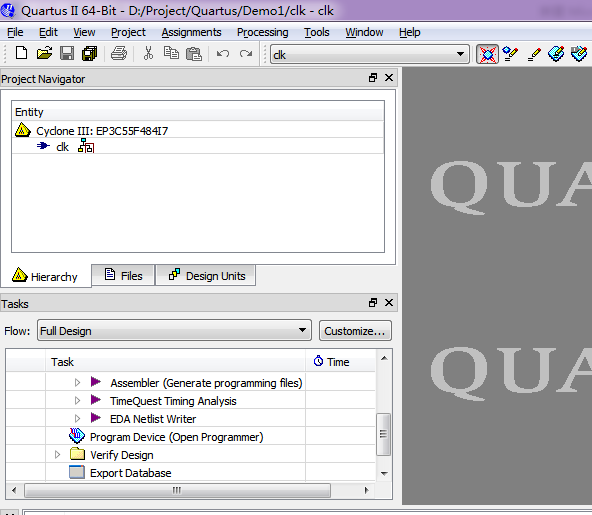Image resolution: width=592 pixels, height=515 pixels.
Task: Expand the Assembler task row
Action: coord(77,382)
